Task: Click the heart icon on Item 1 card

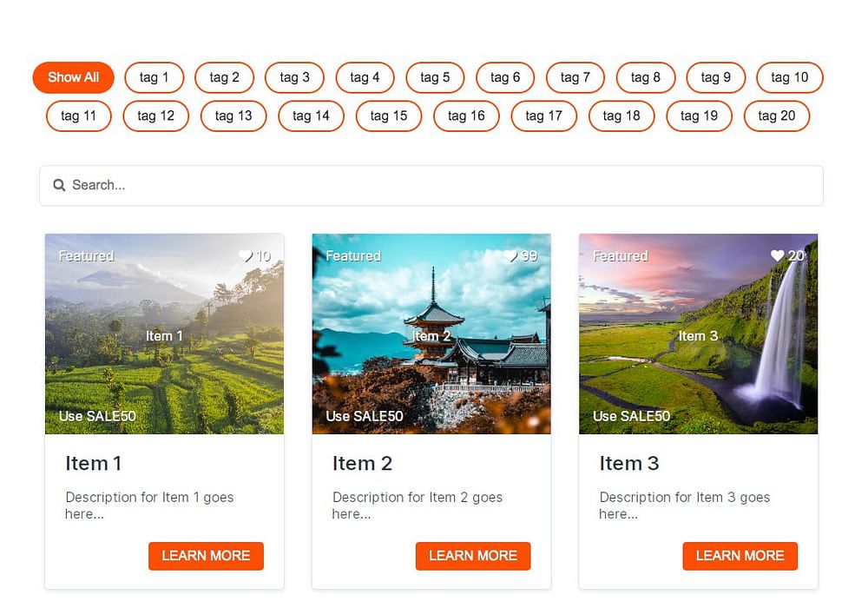Action: 246,256
